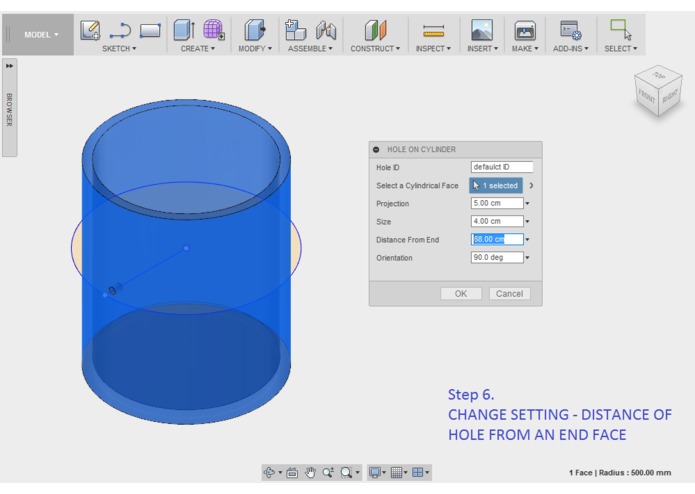Click the Joint icon
This screenshot has width=695, height=494.
tap(326, 30)
